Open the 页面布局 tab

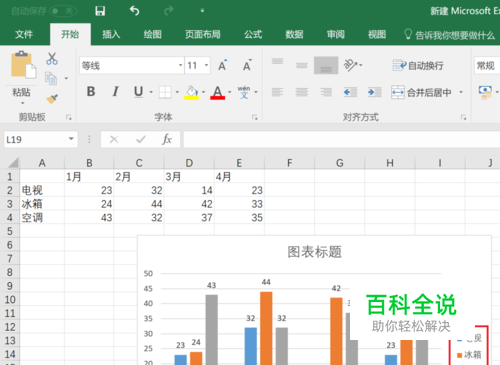[x=203, y=34]
